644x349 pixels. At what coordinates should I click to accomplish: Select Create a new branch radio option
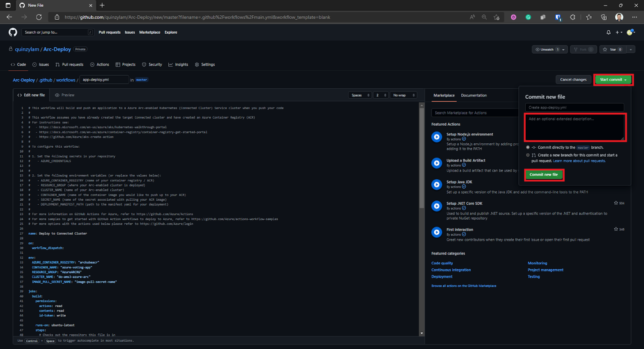pyautogui.click(x=528, y=155)
